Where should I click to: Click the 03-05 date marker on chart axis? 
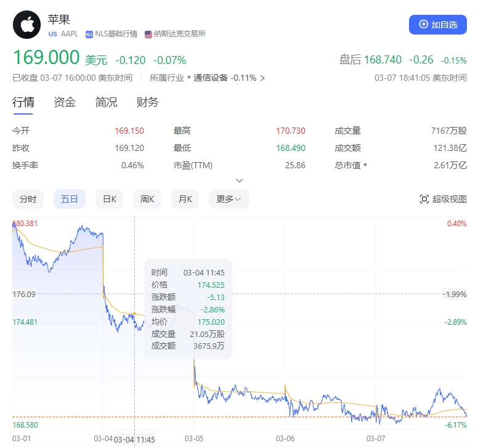[194, 439]
